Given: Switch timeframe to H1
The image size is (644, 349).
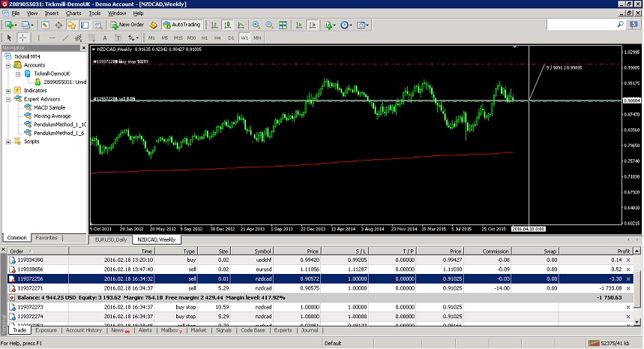Looking at the screenshot, I should click(205, 38).
